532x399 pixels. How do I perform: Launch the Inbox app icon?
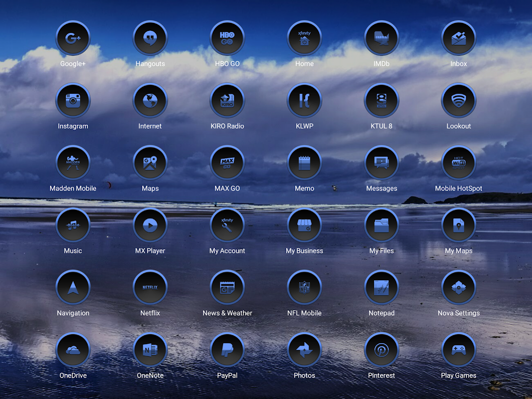pos(459,38)
